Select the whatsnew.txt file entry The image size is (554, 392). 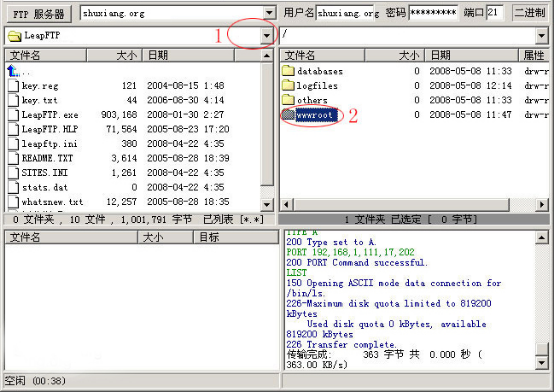[52, 202]
